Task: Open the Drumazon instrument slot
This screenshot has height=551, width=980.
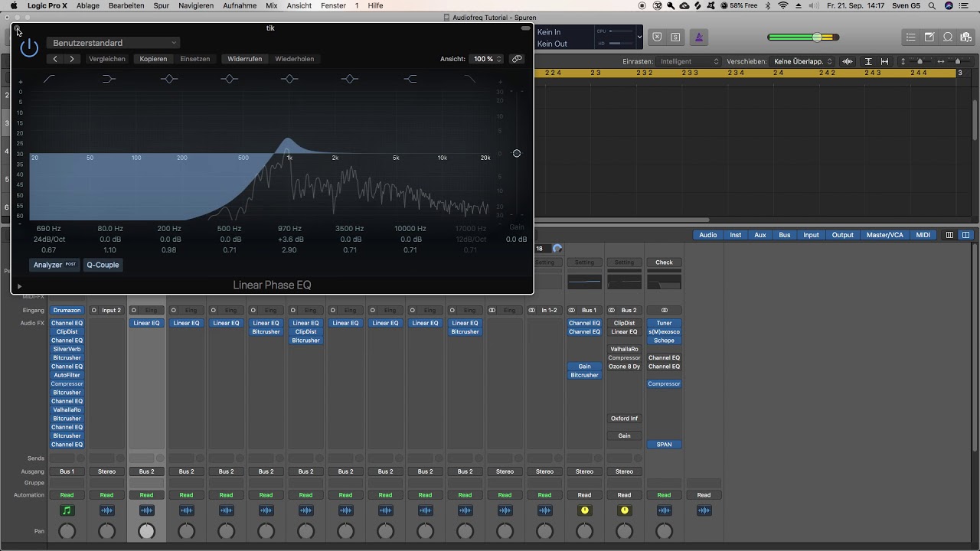Action: (67, 310)
